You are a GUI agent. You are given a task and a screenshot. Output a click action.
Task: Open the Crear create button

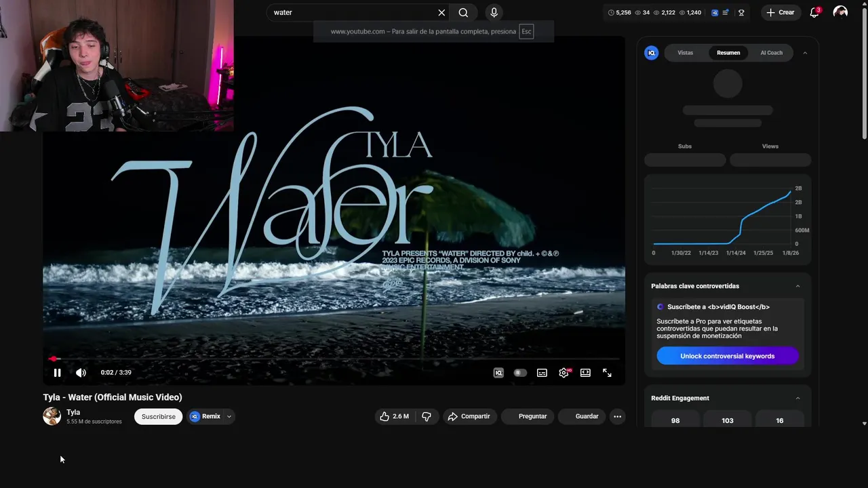point(781,12)
